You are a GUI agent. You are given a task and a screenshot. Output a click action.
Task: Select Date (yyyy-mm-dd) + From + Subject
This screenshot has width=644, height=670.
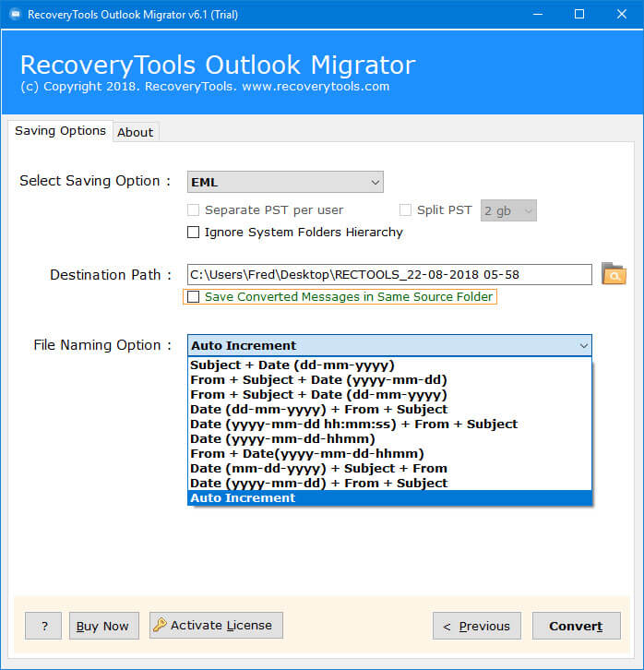(x=389, y=483)
